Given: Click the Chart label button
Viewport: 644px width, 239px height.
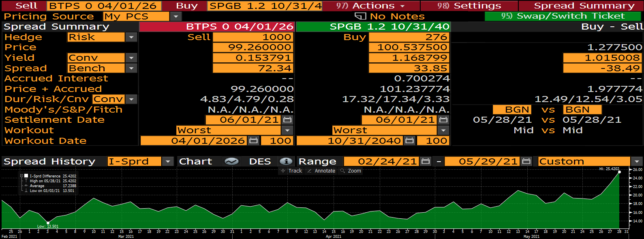Looking at the screenshot, I should (195, 161).
